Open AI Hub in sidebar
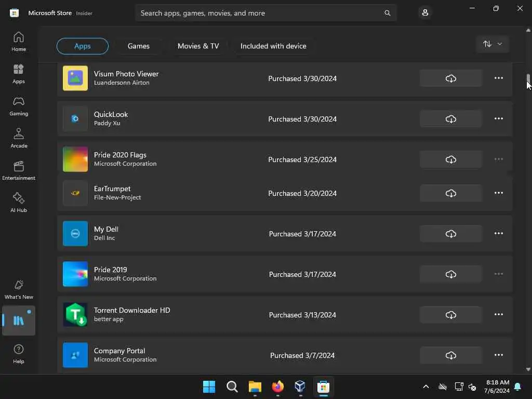The width and height of the screenshot is (532, 399). click(19, 203)
